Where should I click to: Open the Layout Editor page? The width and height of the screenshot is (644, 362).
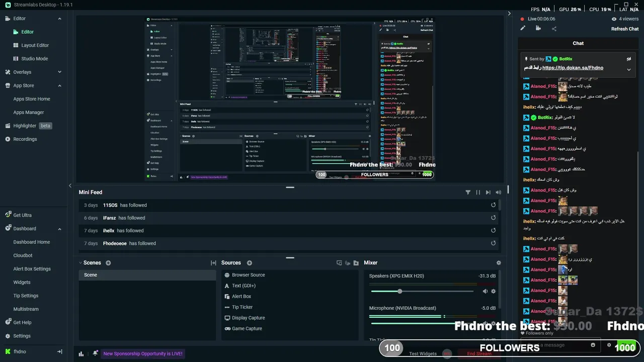pyautogui.click(x=35, y=45)
